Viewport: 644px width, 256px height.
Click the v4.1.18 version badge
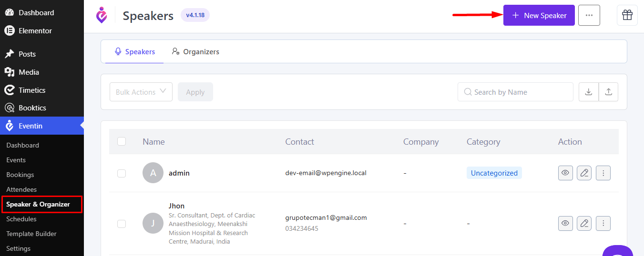[x=195, y=15]
